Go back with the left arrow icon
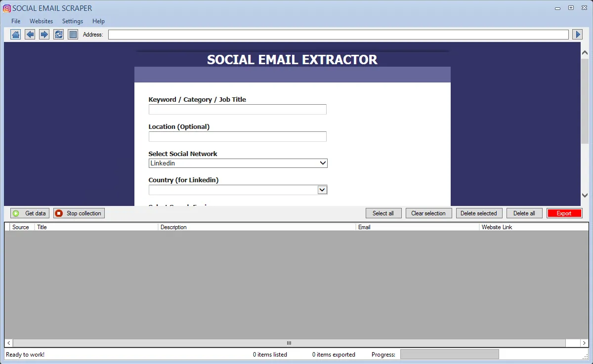The image size is (593, 364). (30, 35)
